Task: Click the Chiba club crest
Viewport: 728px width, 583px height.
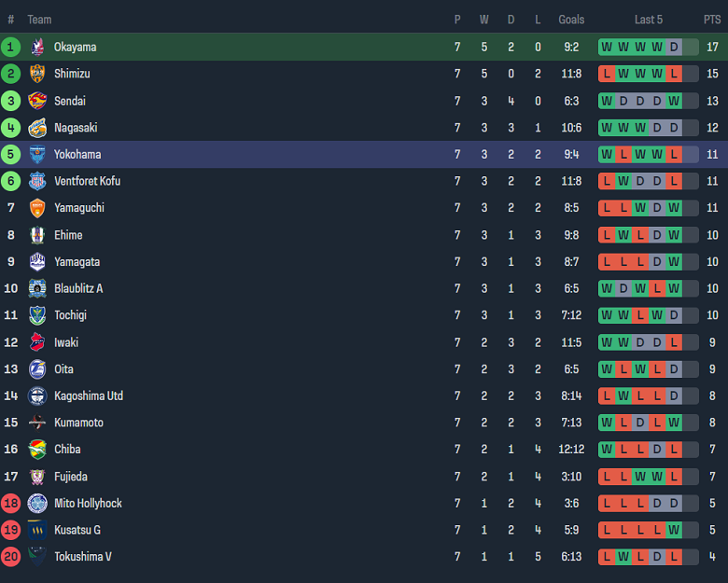Action: pos(37,450)
